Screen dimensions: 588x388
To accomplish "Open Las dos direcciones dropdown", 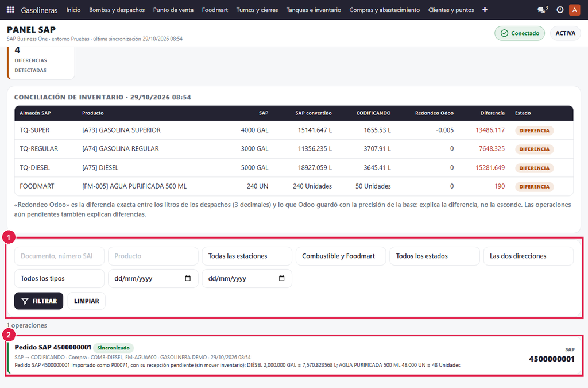I will (x=528, y=256).
